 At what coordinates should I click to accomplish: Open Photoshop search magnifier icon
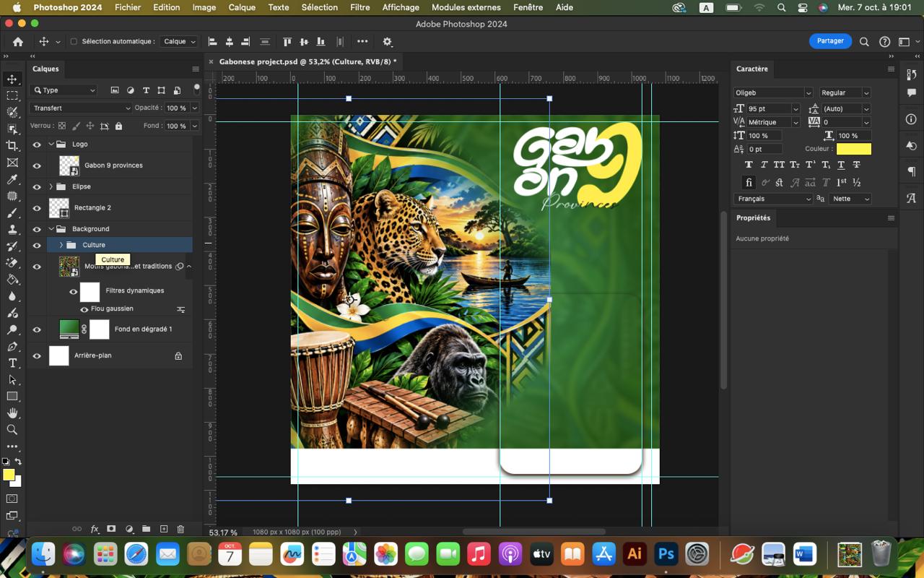(864, 42)
